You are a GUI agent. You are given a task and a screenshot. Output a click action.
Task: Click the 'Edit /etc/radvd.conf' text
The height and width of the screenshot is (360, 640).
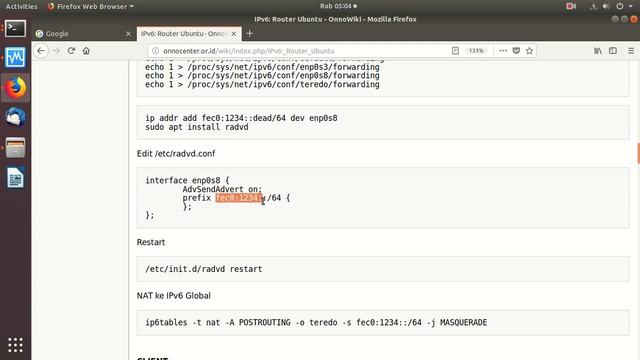click(176, 153)
